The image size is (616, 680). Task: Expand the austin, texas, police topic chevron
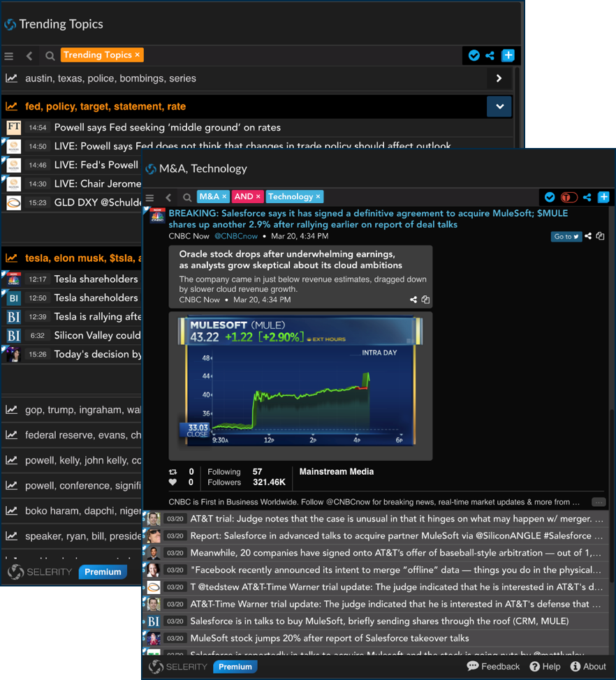coord(499,78)
